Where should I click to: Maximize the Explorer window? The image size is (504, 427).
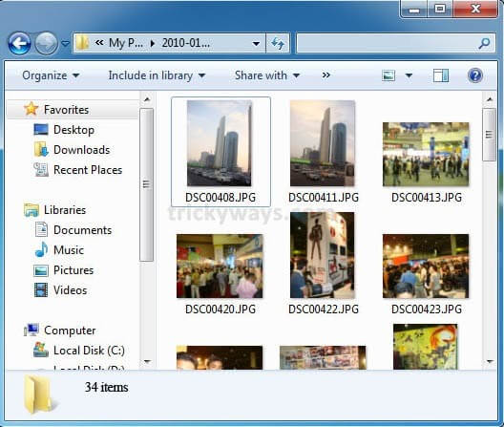pyautogui.click(x=440, y=9)
